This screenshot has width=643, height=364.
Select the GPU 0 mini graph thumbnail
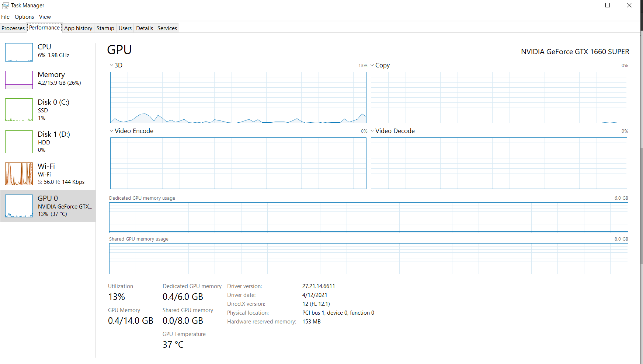pyautogui.click(x=19, y=206)
